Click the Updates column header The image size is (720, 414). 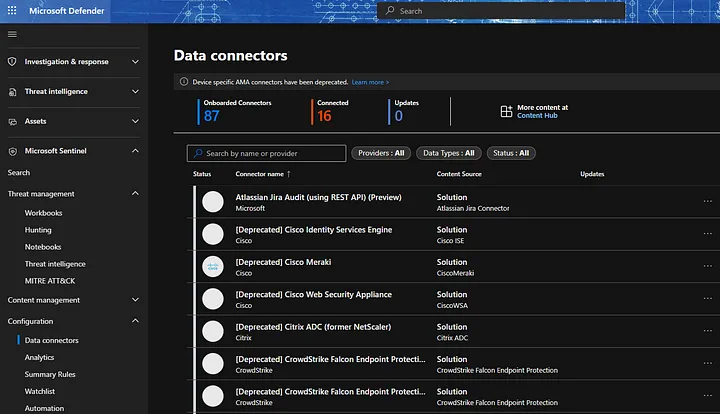pyautogui.click(x=592, y=174)
